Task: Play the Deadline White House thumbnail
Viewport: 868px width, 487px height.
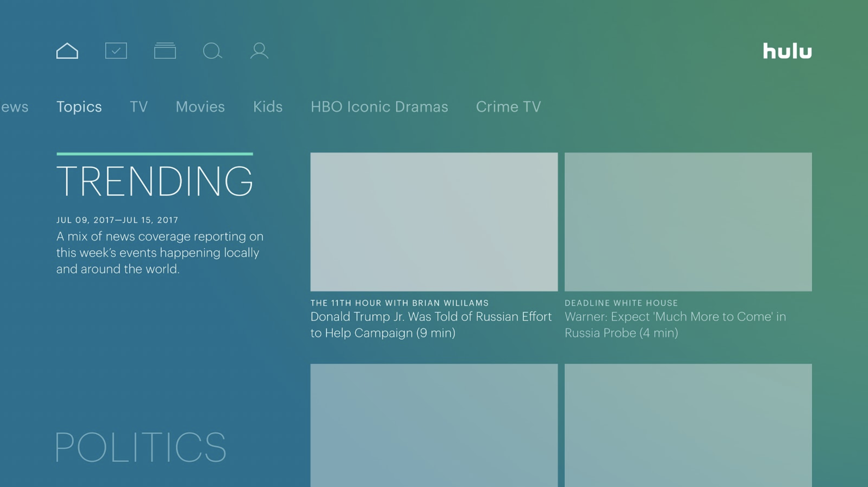Action: [688, 222]
